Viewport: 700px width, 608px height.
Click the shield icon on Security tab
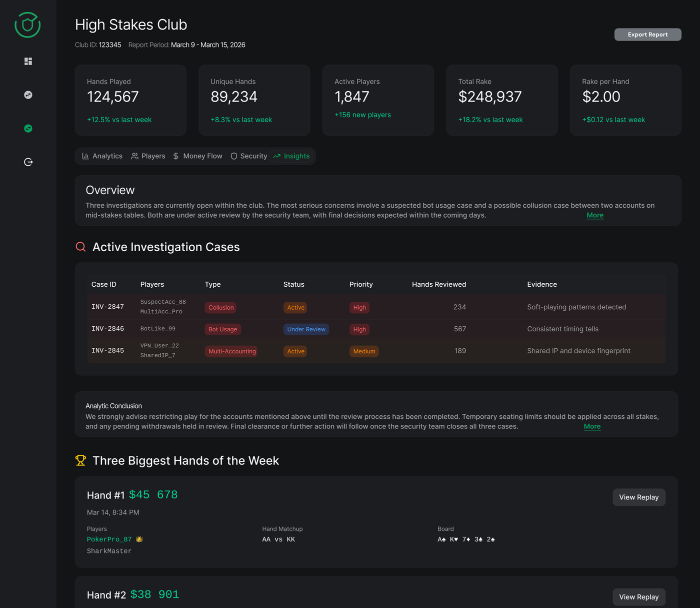233,156
